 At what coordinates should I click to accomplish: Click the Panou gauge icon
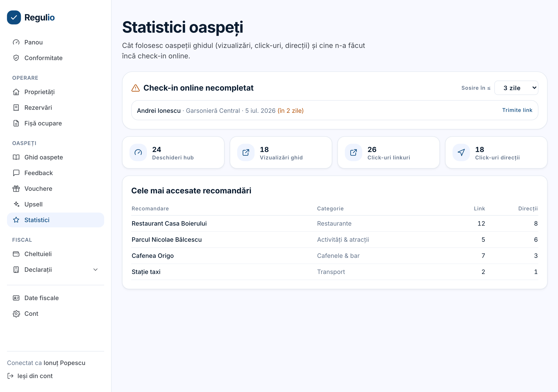click(x=16, y=42)
